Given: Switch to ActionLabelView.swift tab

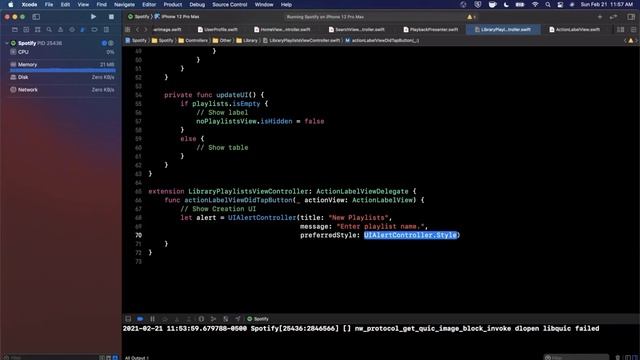Looking at the screenshot, I should point(574,29).
